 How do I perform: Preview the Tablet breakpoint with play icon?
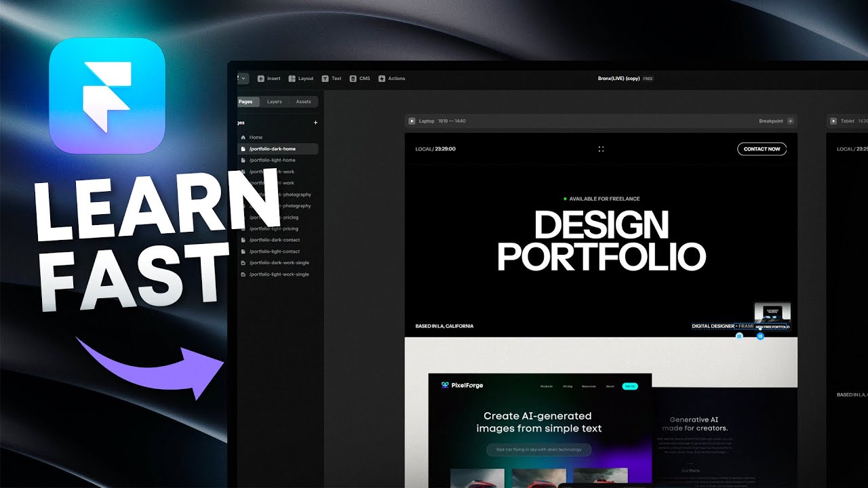pos(833,121)
